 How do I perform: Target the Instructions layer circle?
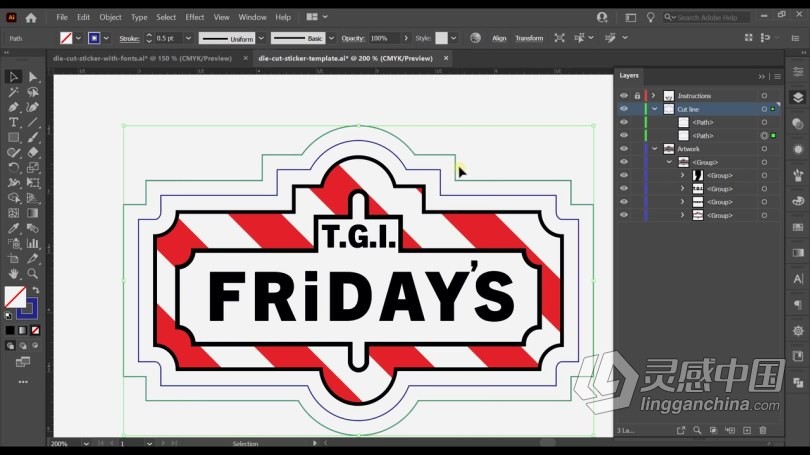(x=764, y=96)
